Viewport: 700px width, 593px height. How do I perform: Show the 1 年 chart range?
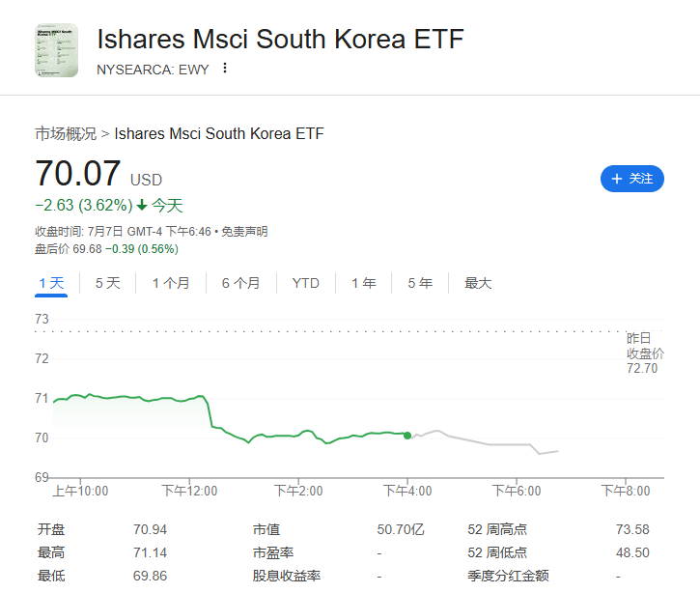pyautogui.click(x=364, y=283)
